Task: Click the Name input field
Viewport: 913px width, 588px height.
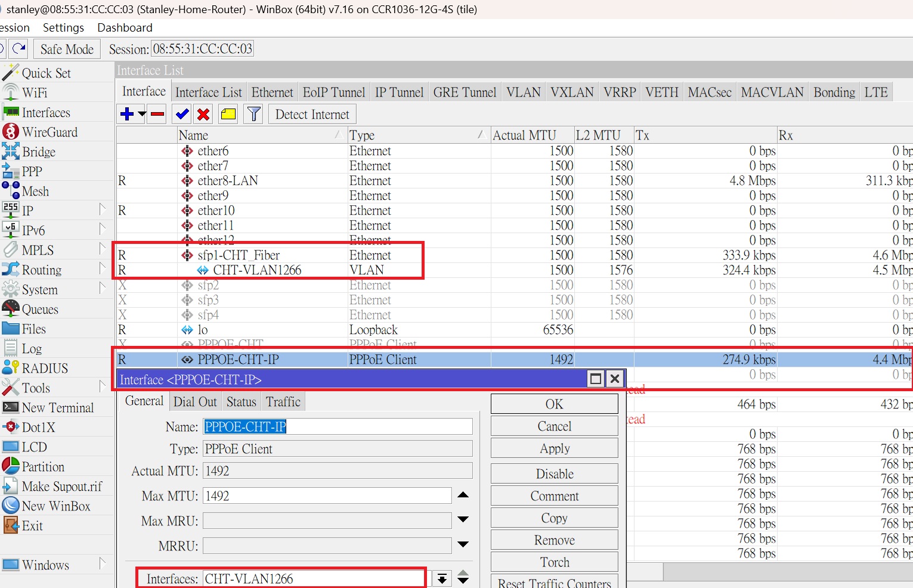Action: tap(338, 426)
